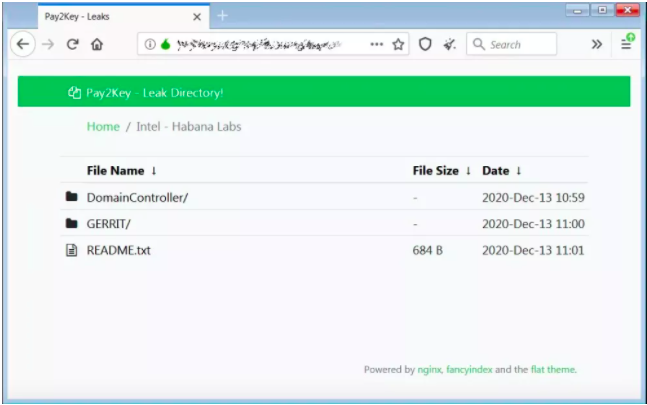Open the fancyindex footer link
Screen dimensions: 647x405
[x=469, y=370]
